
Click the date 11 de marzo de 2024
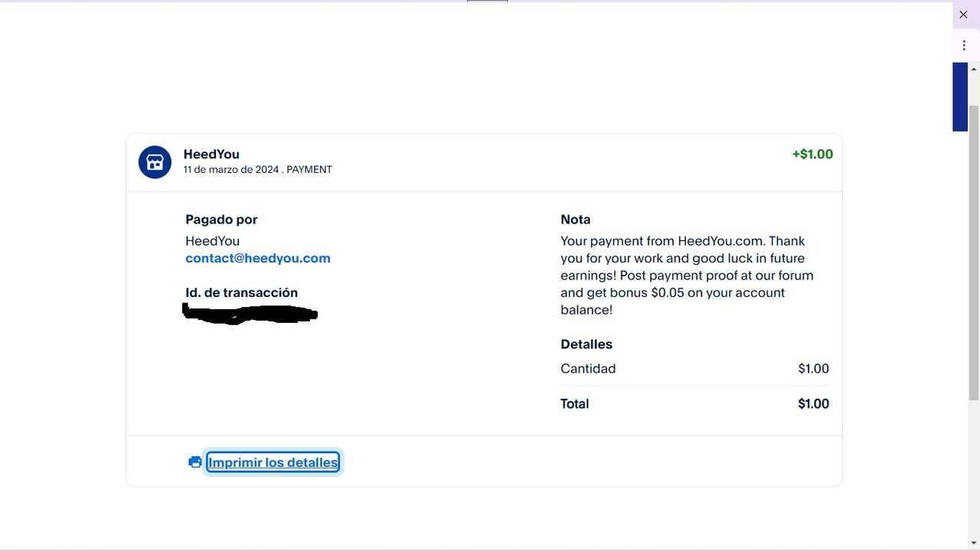point(231,170)
